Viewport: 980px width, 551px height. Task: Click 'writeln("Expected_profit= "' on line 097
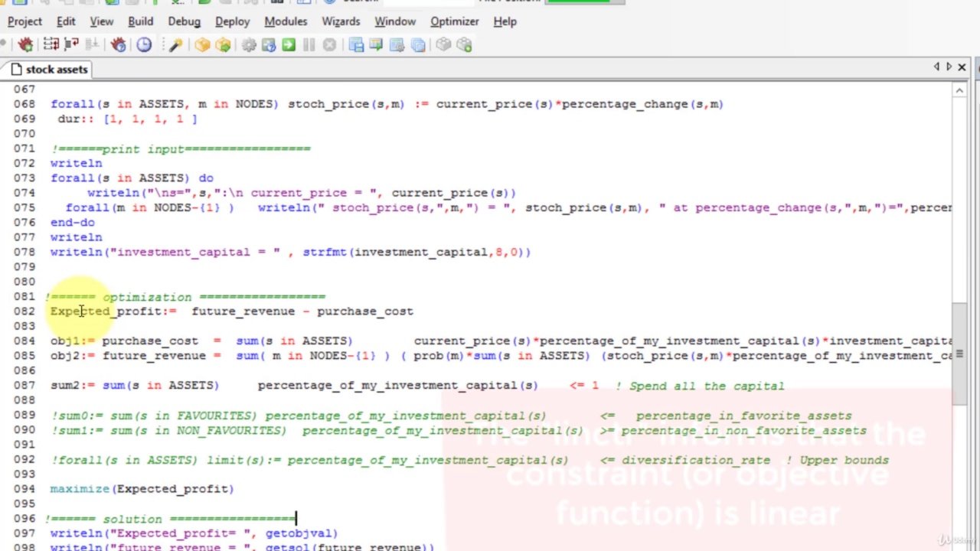[154, 533]
